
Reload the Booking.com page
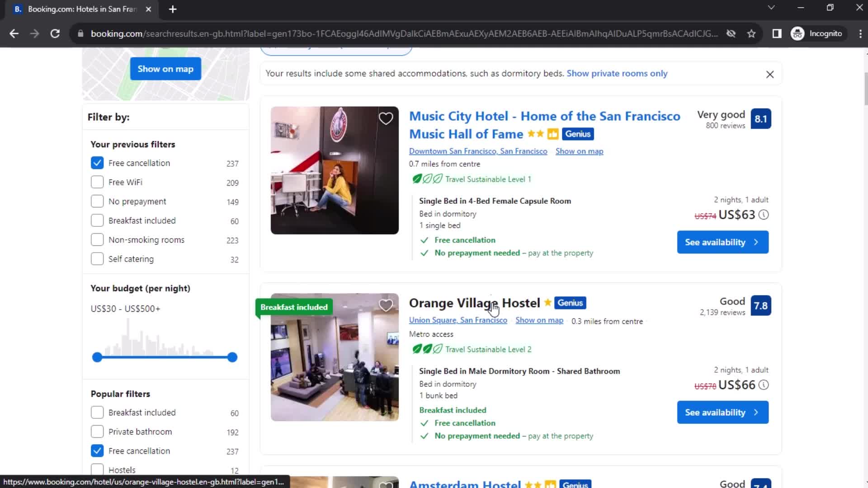[55, 33]
